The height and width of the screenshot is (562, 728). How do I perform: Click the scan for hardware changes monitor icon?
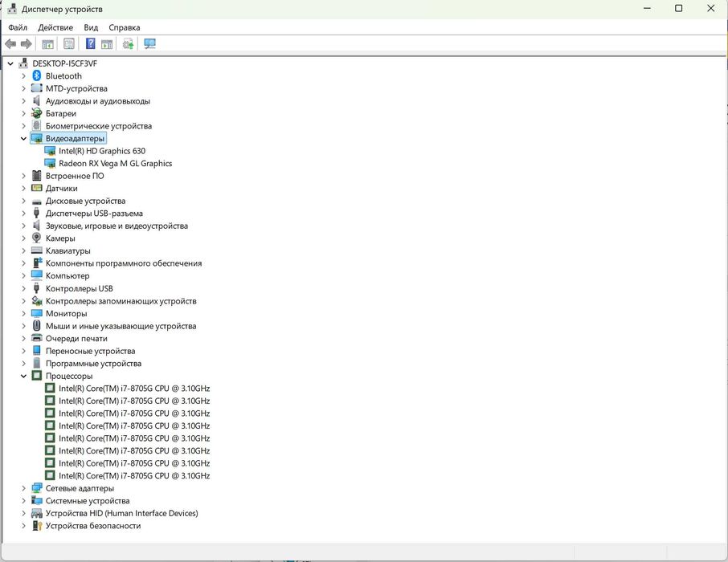[149, 44]
